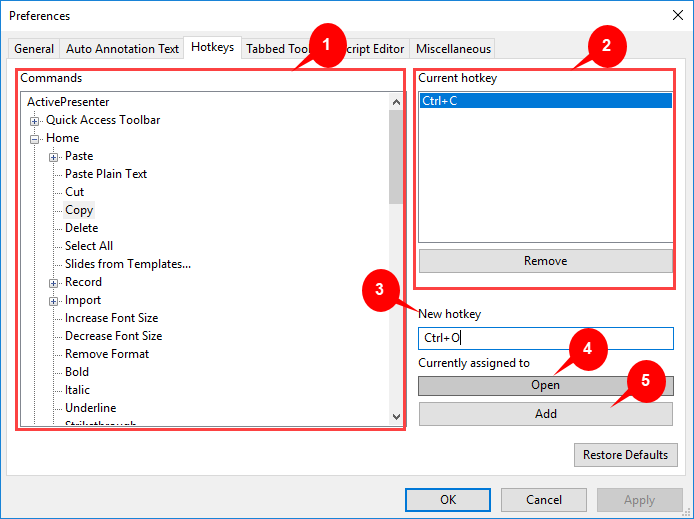The height and width of the screenshot is (519, 694).
Task: Close the Preferences window
Action: coord(677,15)
